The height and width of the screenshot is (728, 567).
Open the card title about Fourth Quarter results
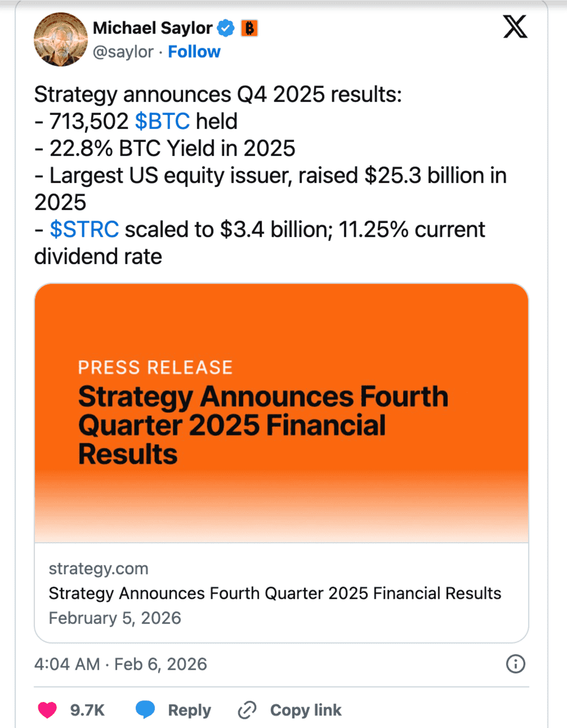click(x=275, y=593)
